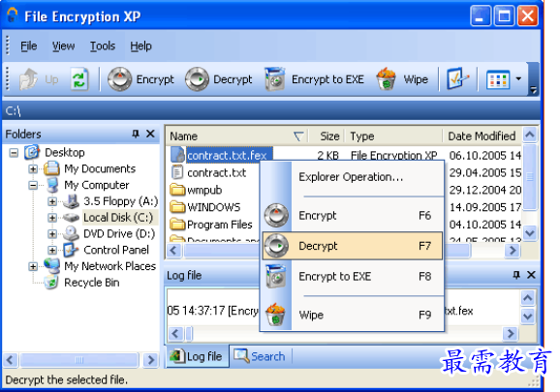Sort by the Type column header
560x392 pixels.
click(x=394, y=136)
